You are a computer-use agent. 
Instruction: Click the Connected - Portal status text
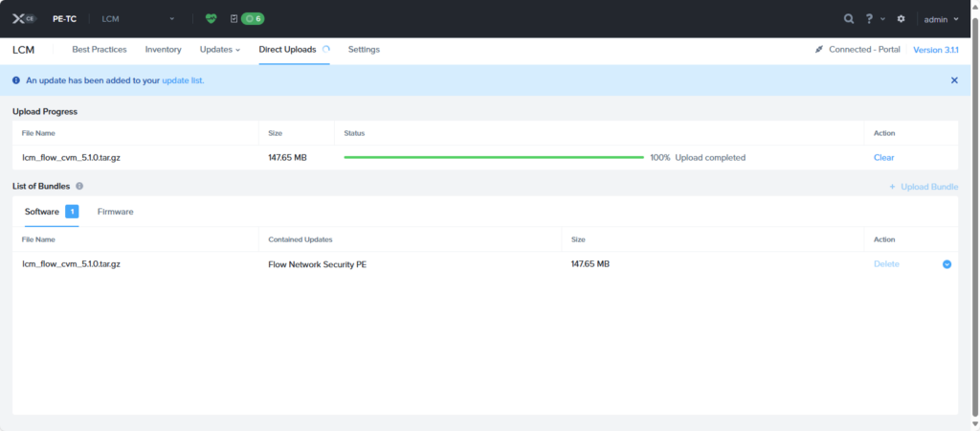point(864,50)
